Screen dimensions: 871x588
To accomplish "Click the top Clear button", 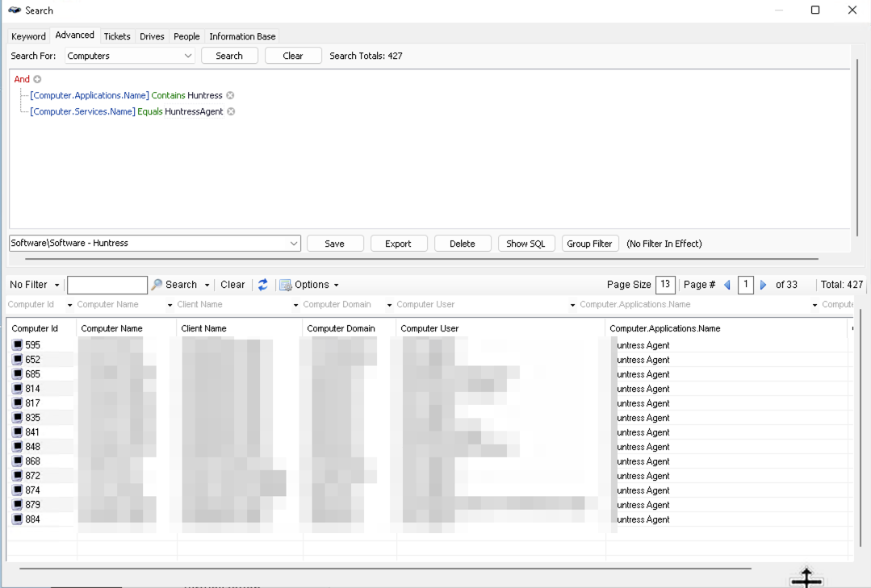I will tap(293, 56).
